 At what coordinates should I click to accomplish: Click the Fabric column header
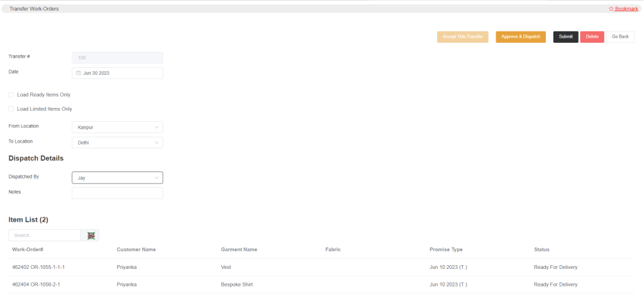(x=333, y=250)
